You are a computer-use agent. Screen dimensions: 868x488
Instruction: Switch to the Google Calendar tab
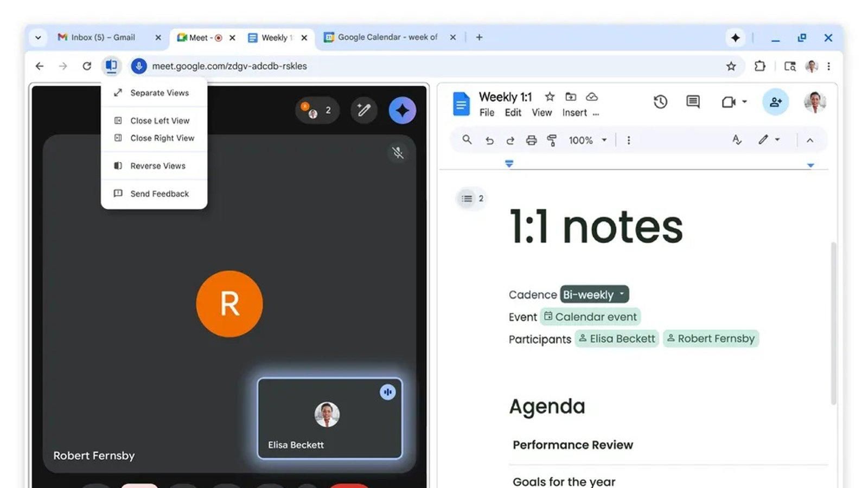(386, 37)
